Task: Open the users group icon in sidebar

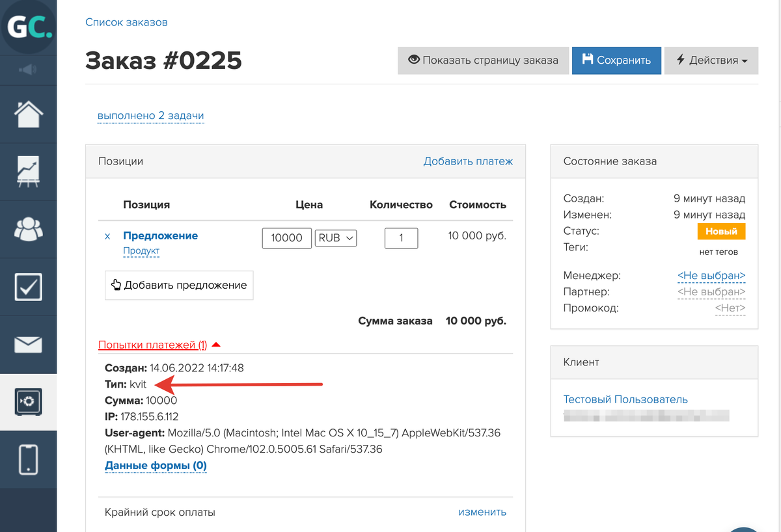Action: tap(28, 229)
